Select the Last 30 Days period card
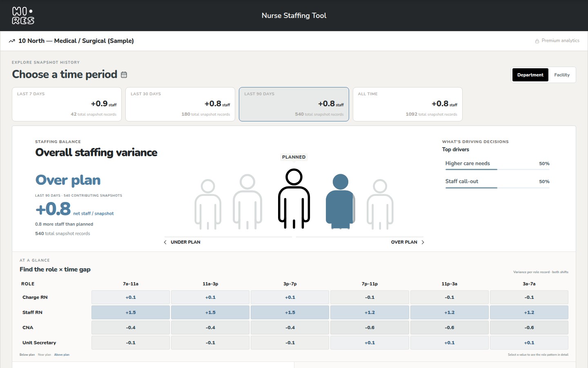This screenshot has width=588, height=368. pyautogui.click(x=180, y=104)
